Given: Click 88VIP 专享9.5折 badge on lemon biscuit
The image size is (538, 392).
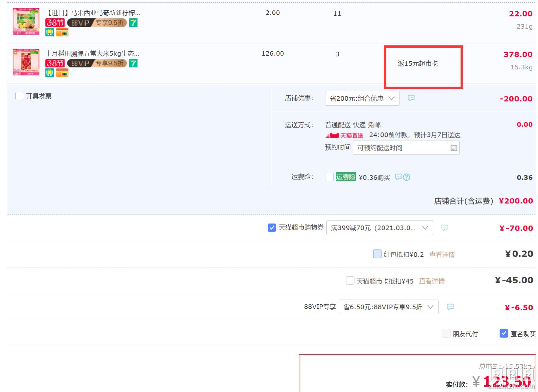Looking at the screenshot, I should (97, 23).
